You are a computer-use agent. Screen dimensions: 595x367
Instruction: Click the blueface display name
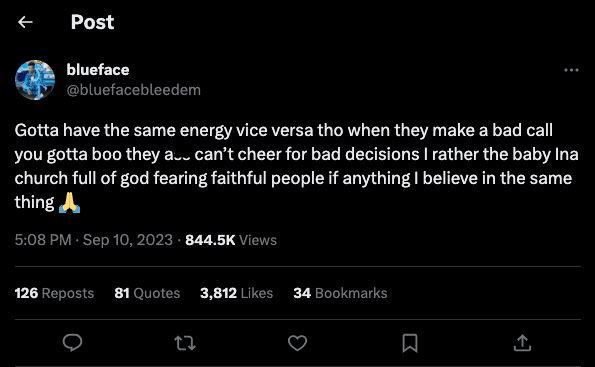[98, 69]
